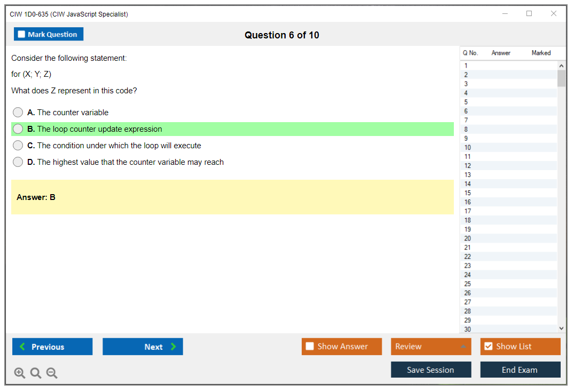Image resolution: width=574 pixels, height=392 pixels.
Task: Click the reset zoom magnifier icon
Action: click(x=36, y=373)
